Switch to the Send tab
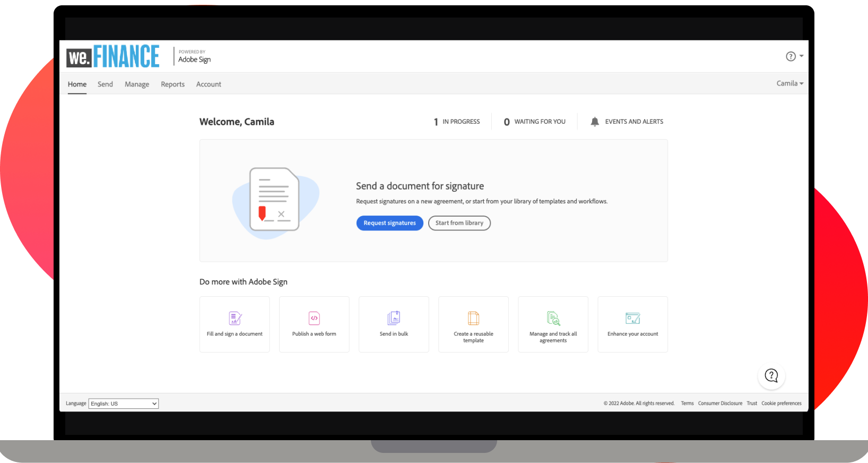Viewport: 868px width, 463px height. 105,84
